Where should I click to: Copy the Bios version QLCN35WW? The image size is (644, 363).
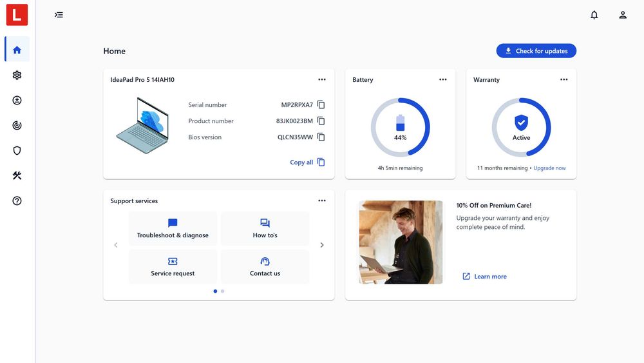pyautogui.click(x=321, y=137)
